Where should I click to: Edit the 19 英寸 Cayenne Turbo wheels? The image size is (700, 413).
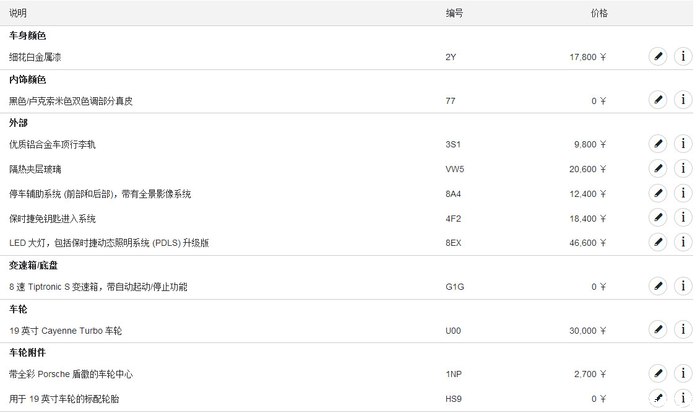(658, 329)
